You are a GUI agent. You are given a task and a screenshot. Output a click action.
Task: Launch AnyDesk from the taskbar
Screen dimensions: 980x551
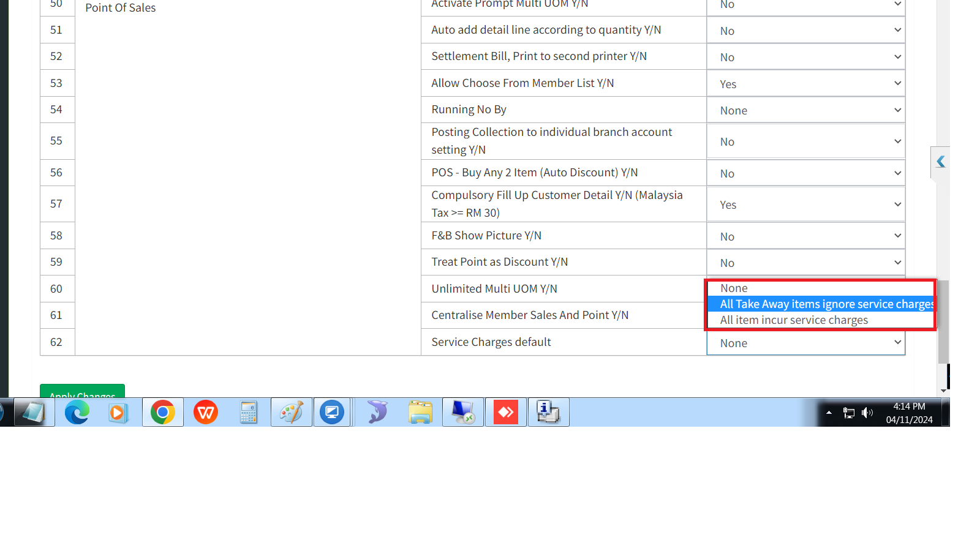tap(506, 413)
